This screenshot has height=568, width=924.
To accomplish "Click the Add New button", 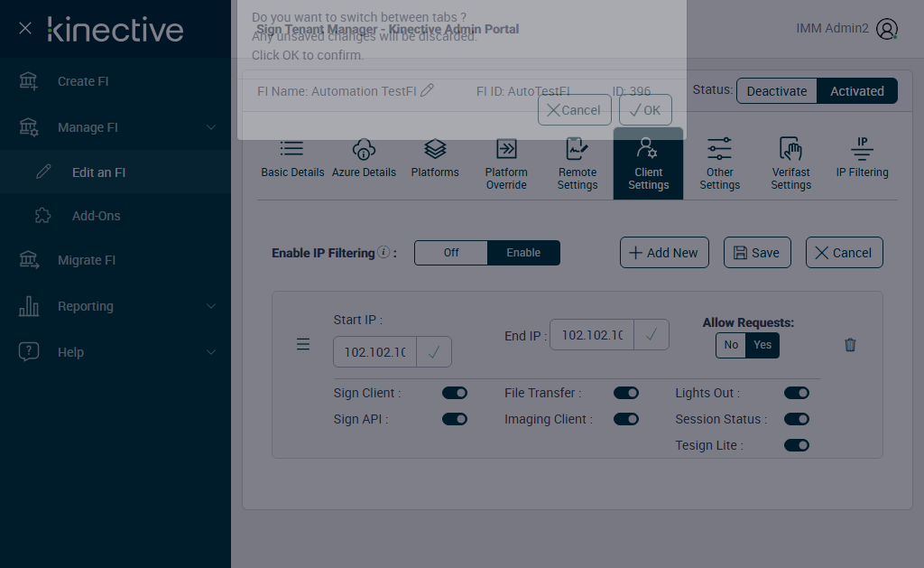I will (x=664, y=253).
